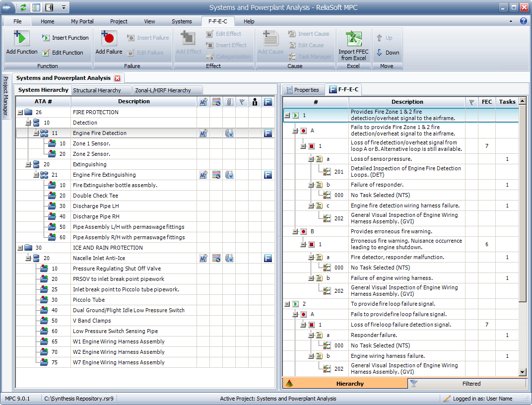This screenshot has height=405, width=532.
Task: Select the Hierarchy view button
Action: (x=345, y=384)
